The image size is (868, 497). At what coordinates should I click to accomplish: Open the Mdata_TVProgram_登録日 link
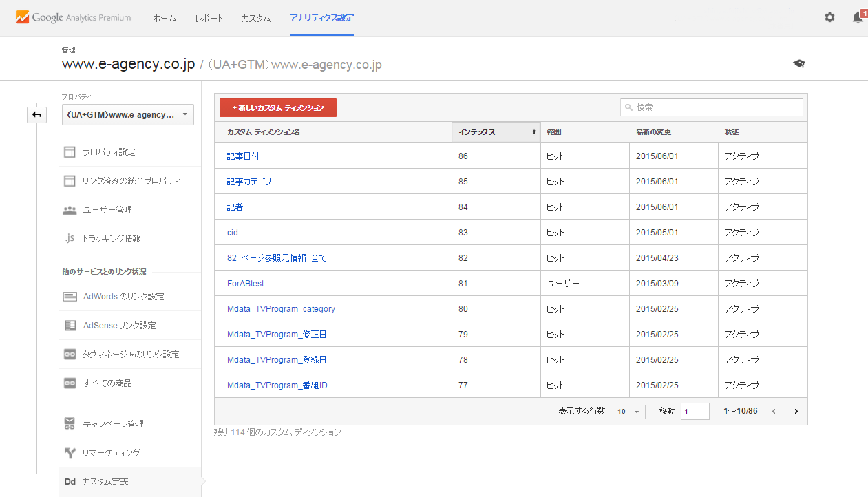click(277, 360)
